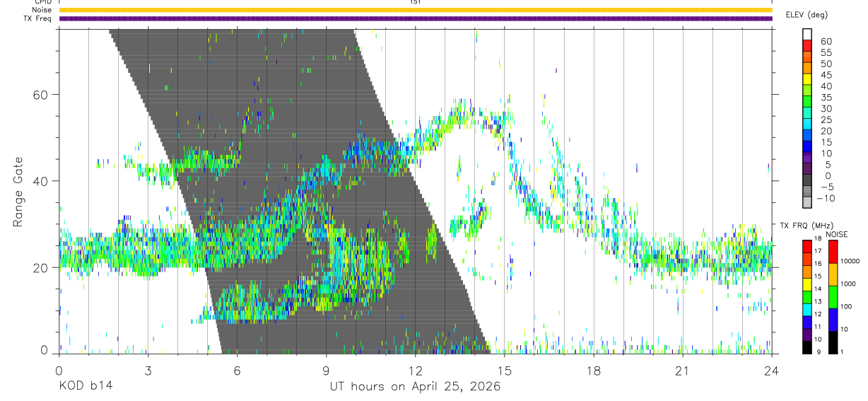Pick the green segment of the NOISE bar
868x401 pixels.
pyautogui.click(x=832, y=297)
